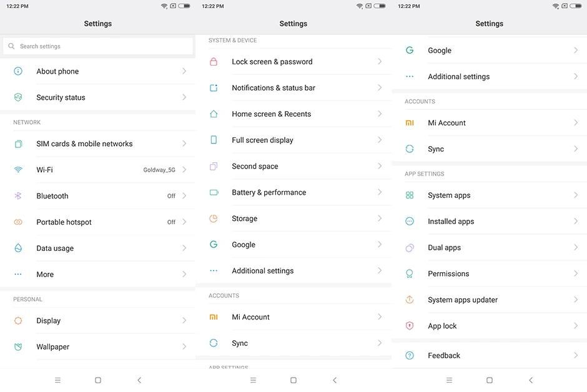Tap the Data usage droplet icon

(18, 248)
